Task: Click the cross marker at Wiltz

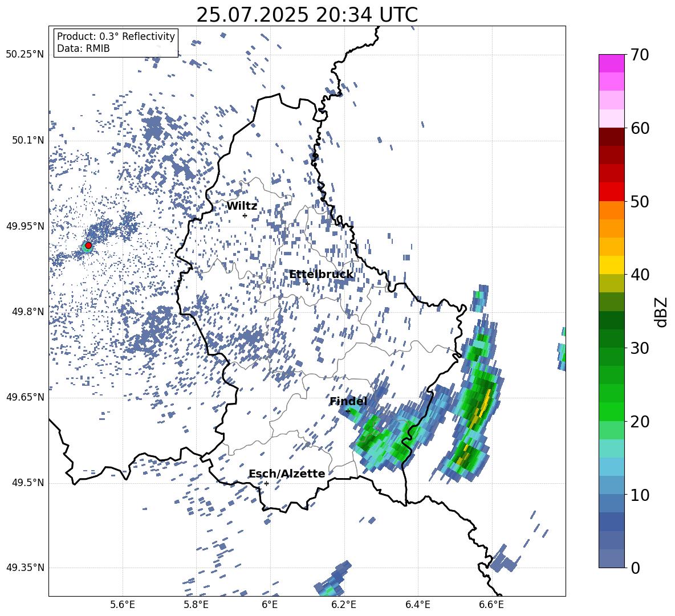Action: click(245, 215)
